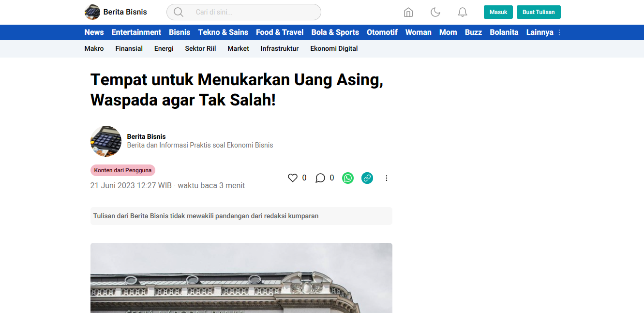Open the Berita Bisnis author profile picture
644x313 pixels.
click(x=106, y=141)
